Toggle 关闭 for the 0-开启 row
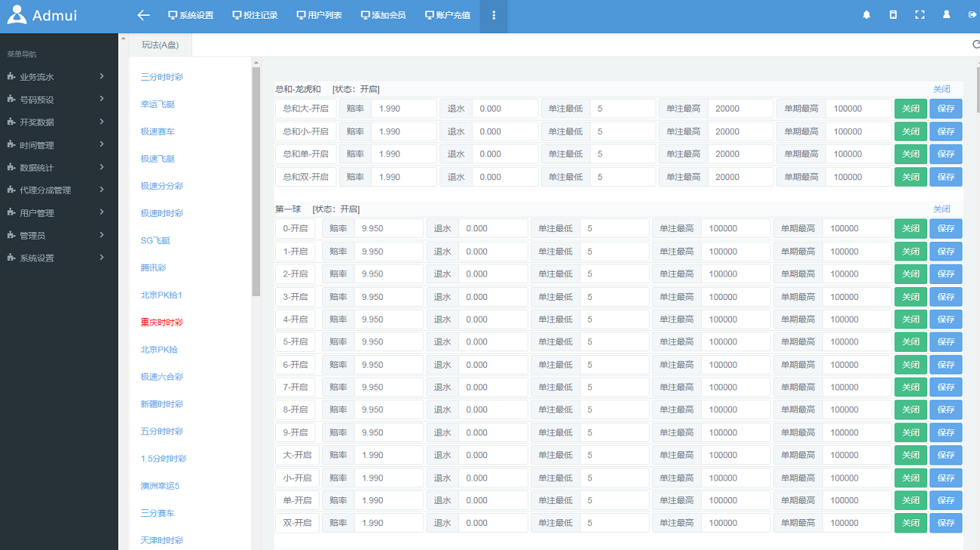 coord(911,229)
